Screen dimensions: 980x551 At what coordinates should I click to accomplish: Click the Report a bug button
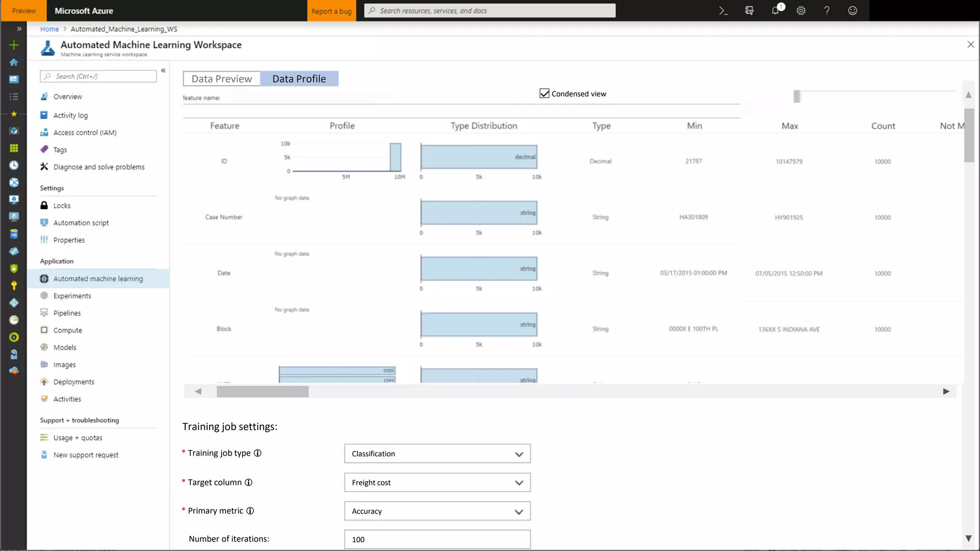tap(332, 11)
